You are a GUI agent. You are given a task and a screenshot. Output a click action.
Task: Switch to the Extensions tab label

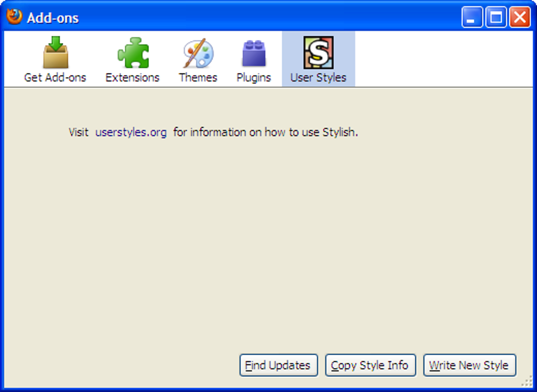(133, 78)
